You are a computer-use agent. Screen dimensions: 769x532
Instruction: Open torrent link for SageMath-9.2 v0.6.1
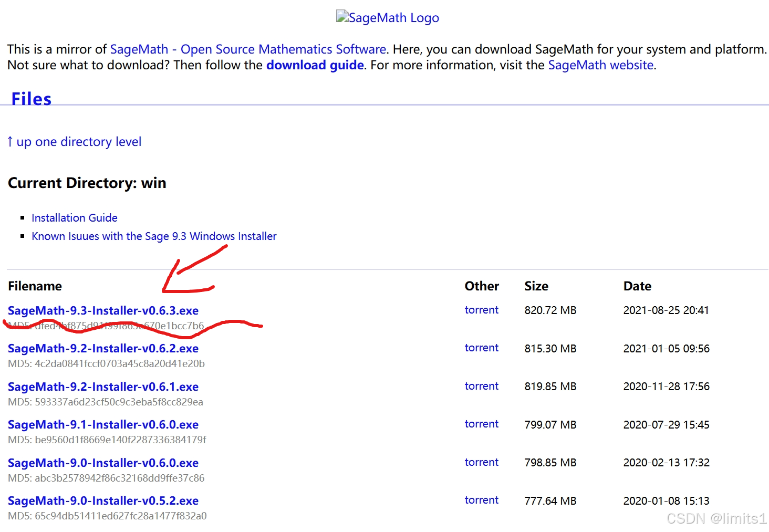pos(482,386)
